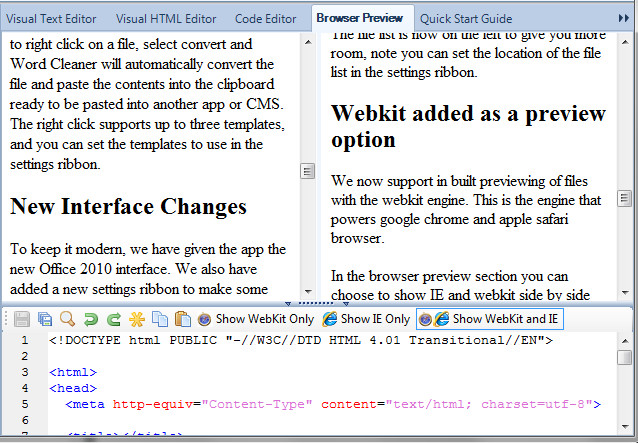
Task: Click the Save All icon
Action: (x=44, y=319)
